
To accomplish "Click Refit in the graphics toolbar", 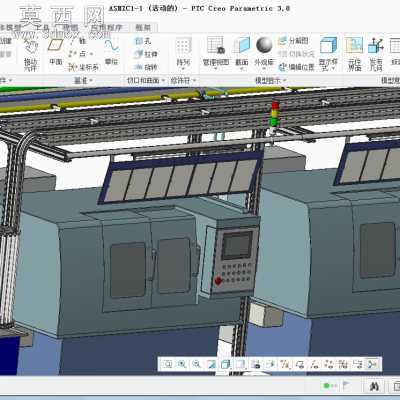I will click(x=168, y=364).
